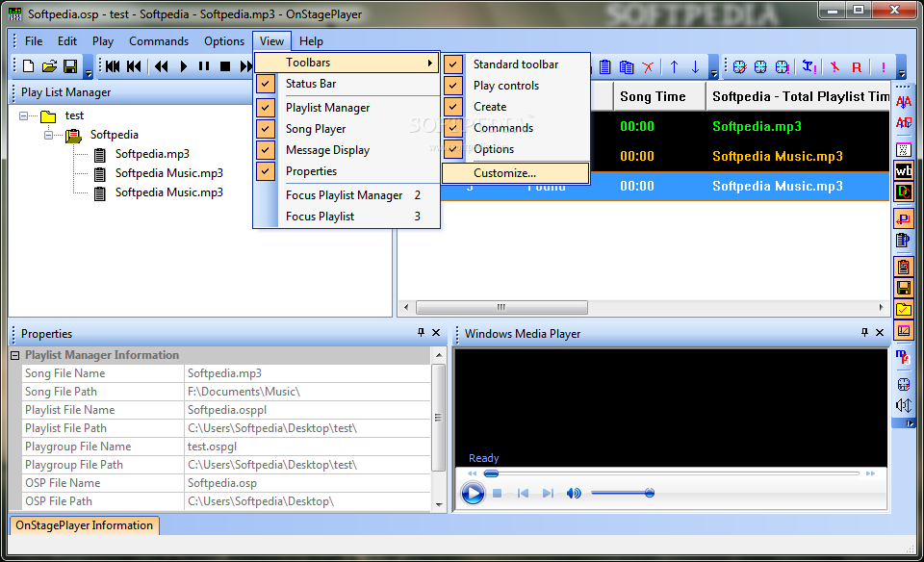Toggle the Properties item in the View menu
The height and width of the screenshot is (562, 924).
[x=347, y=171]
